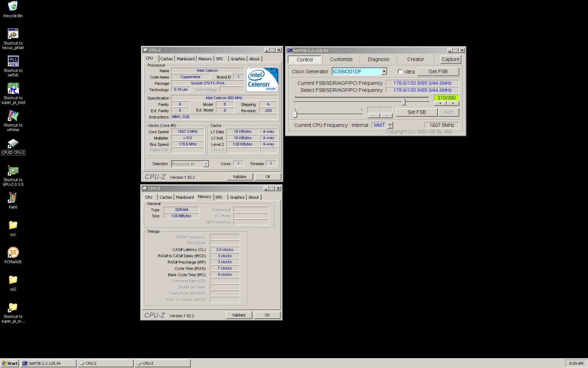Open Graphics tab in top CPU-Z
This screenshot has height=368, width=588.
(238, 59)
